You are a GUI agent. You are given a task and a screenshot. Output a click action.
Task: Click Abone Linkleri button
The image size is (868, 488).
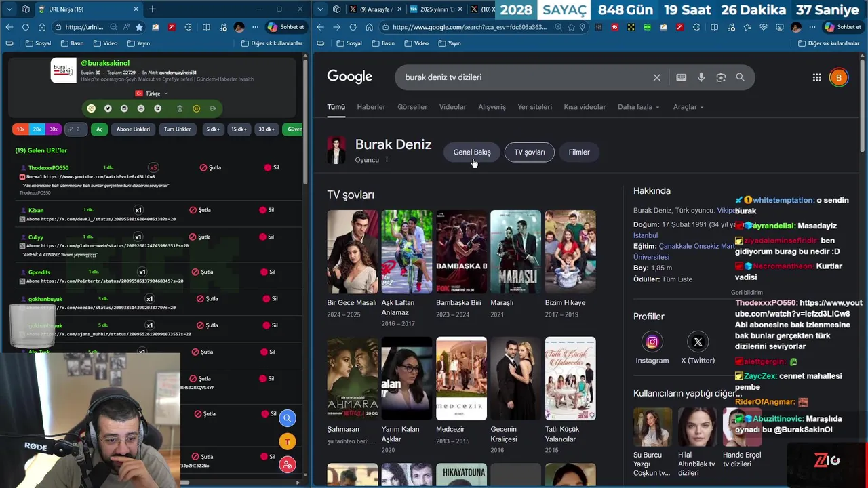coord(133,129)
